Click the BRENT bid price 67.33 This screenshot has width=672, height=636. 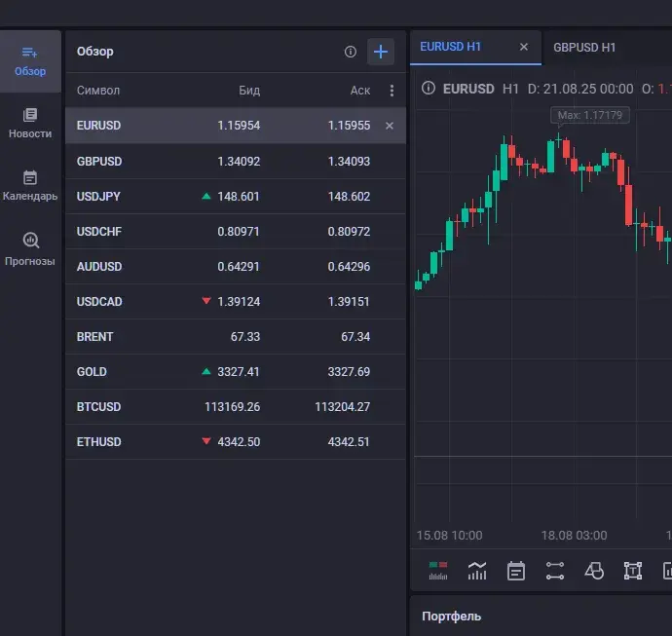point(245,337)
